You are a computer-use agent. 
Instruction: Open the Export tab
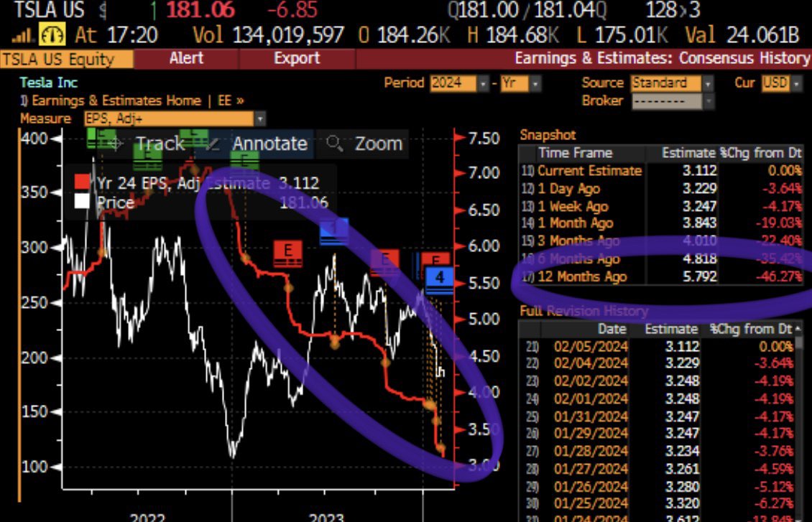(297, 58)
